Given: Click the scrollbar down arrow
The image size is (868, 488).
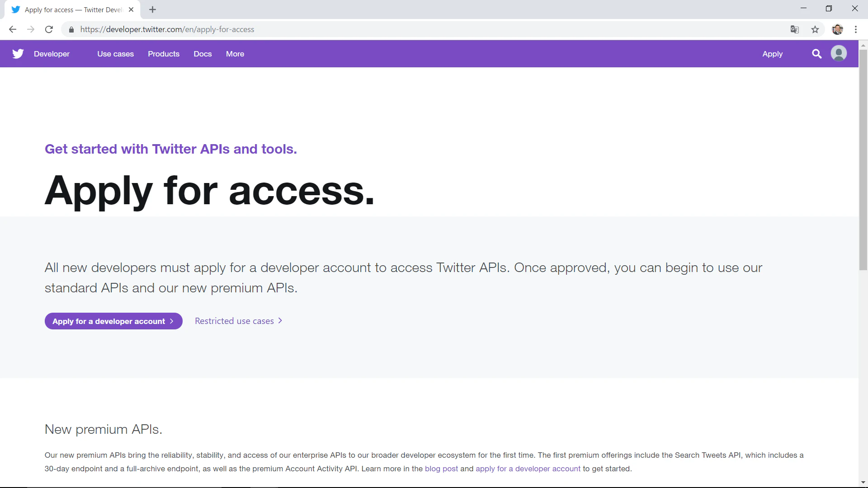Looking at the screenshot, I should [863, 483].
